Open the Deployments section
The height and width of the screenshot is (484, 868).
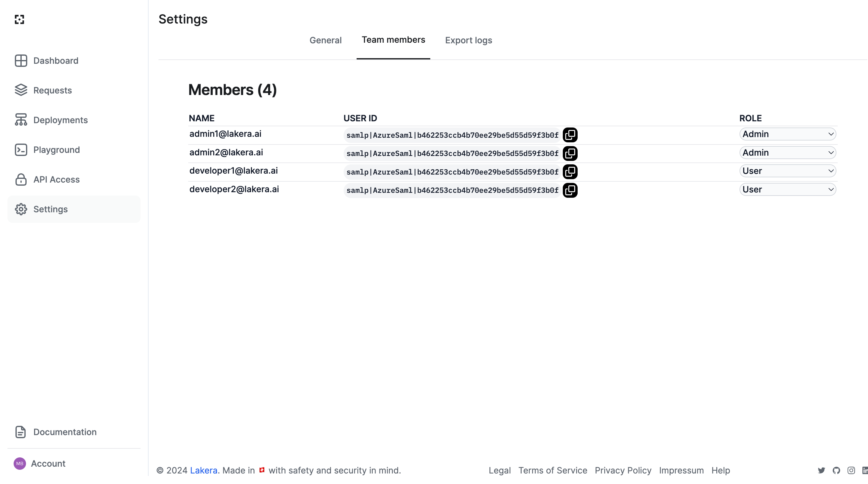60,120
